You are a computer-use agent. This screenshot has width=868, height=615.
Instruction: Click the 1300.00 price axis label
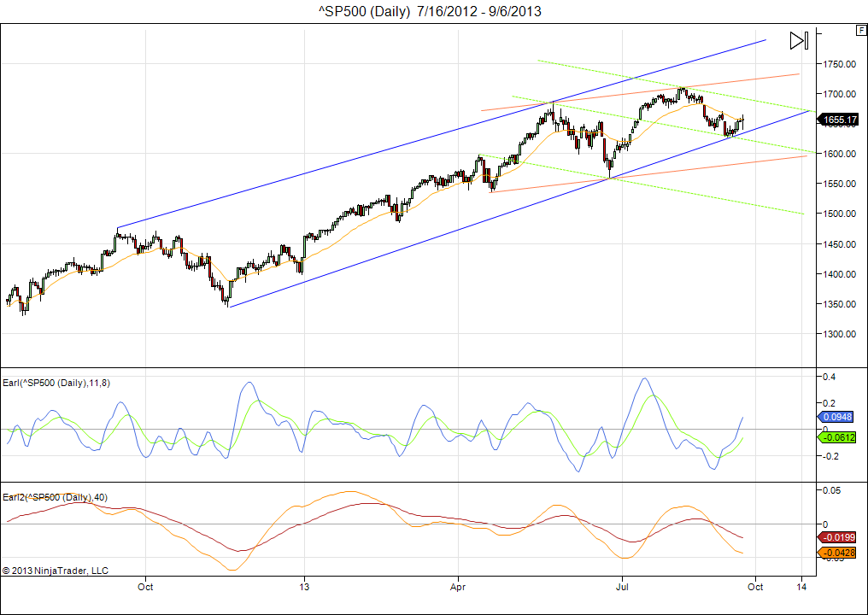coord(840,334)
